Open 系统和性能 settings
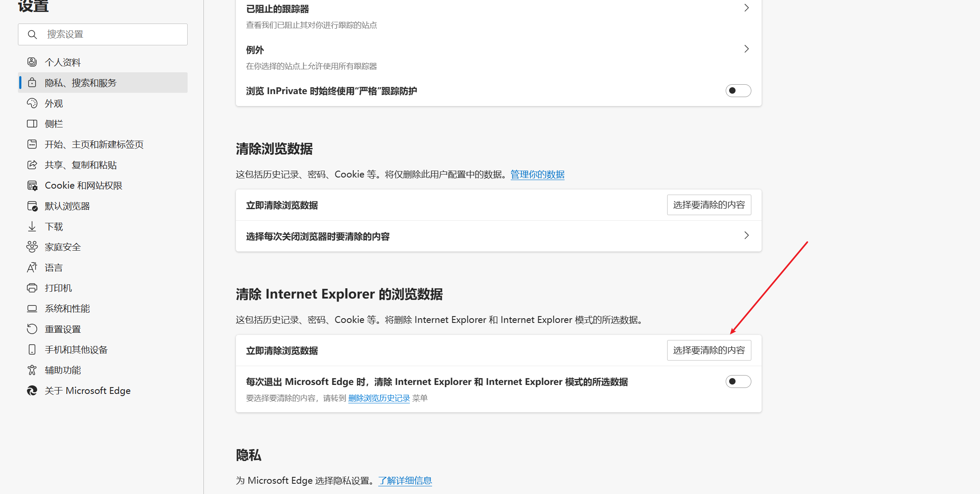The width and height of the screenshot is (980, 494). coord(67,308)
